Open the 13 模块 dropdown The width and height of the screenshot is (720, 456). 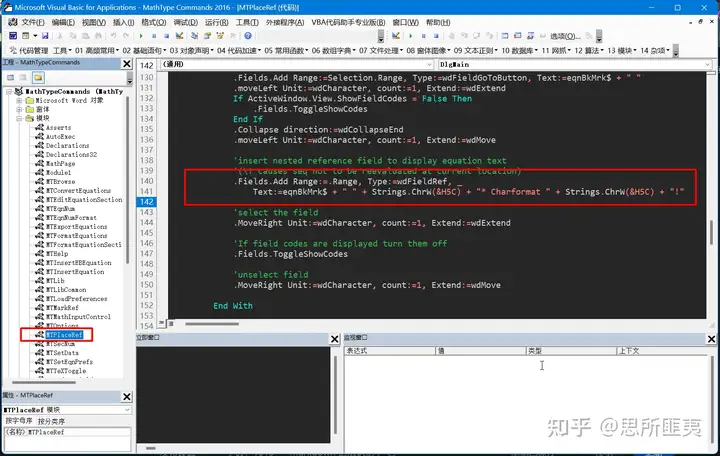click(x=622, y=51)
